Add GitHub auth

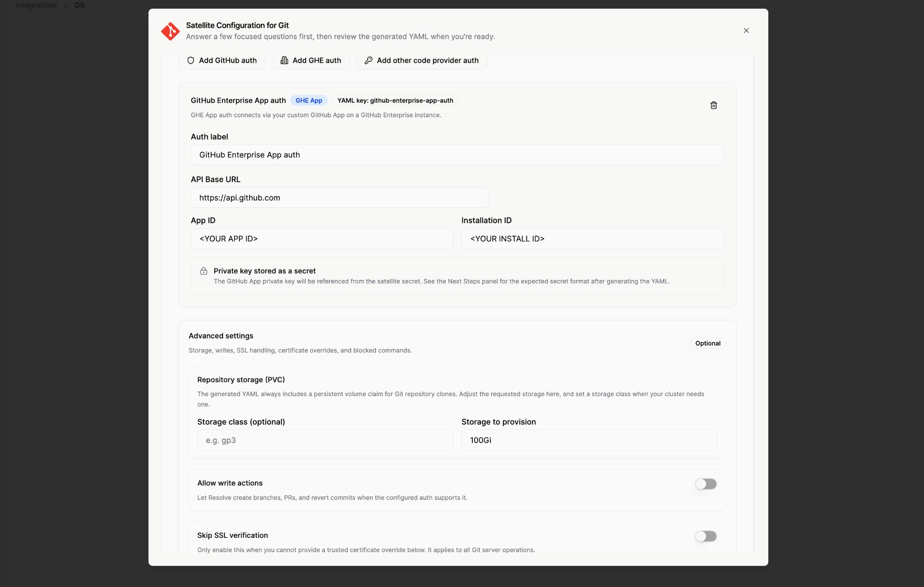click(x=222, y=60)
